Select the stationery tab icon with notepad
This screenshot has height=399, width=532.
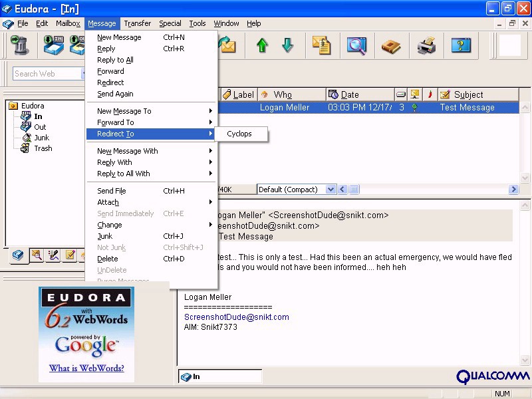pyautogui.click(x=70, y=255)
